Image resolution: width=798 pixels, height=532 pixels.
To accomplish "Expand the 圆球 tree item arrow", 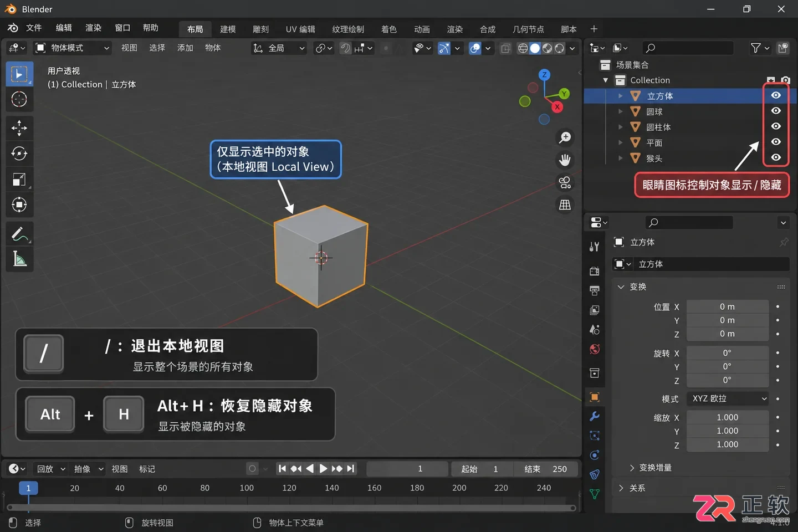I will [621, 111].
